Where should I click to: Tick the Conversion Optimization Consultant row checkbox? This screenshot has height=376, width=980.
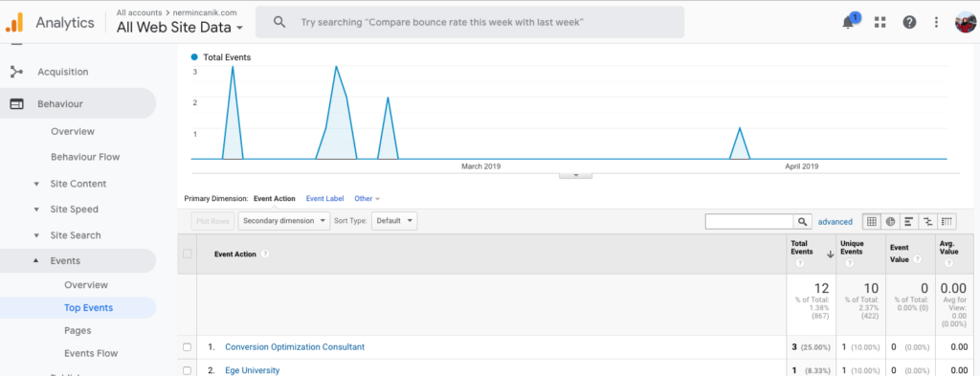click(x=187, y=347)
